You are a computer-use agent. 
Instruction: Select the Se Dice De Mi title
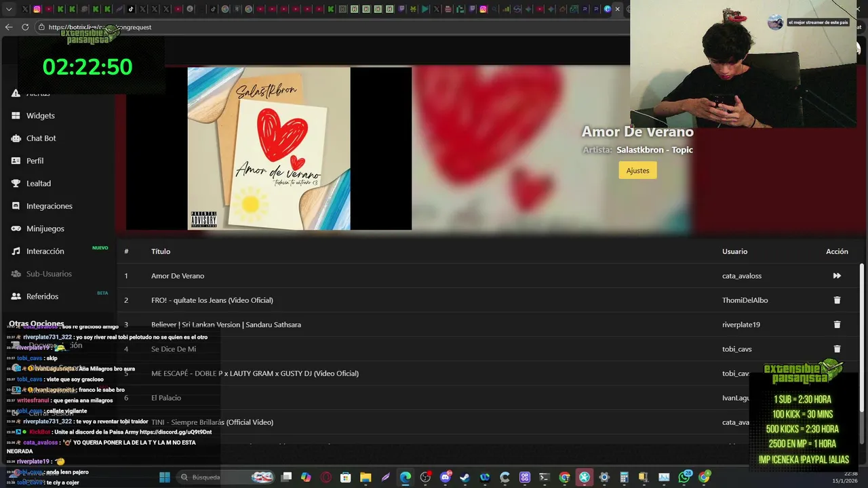point(174,349)
